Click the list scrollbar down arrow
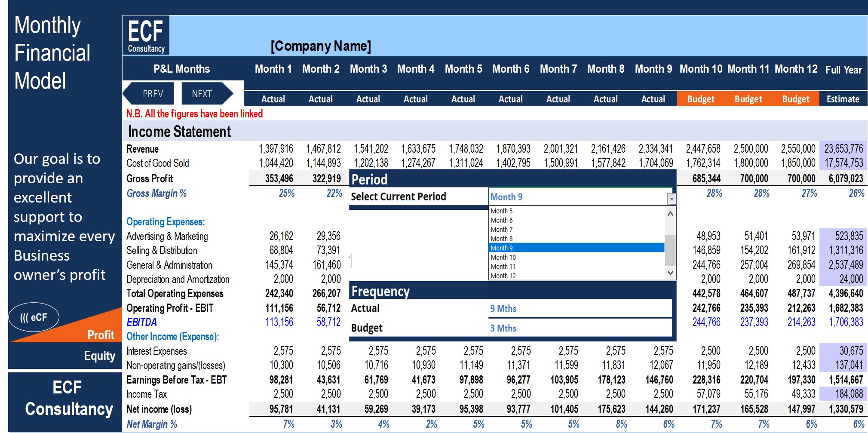This screenshot has height=433, width=868. click(670, 273)
